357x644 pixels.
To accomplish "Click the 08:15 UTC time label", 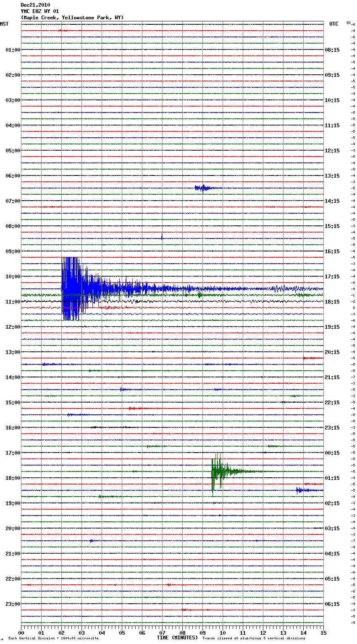I will click(x=332, y=50).
